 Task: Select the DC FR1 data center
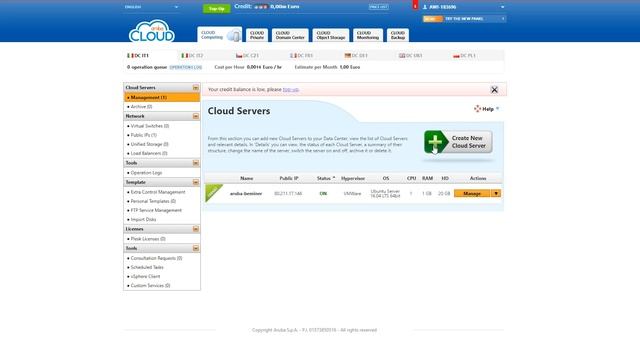pos(301,56)
